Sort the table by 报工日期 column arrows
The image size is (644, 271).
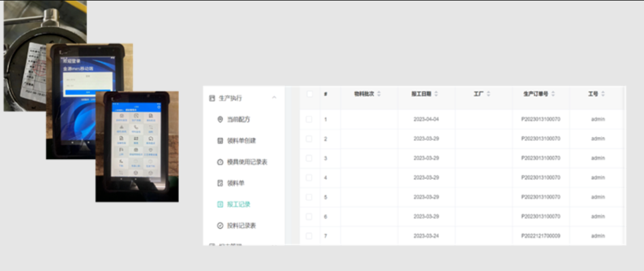coord(436,94)
